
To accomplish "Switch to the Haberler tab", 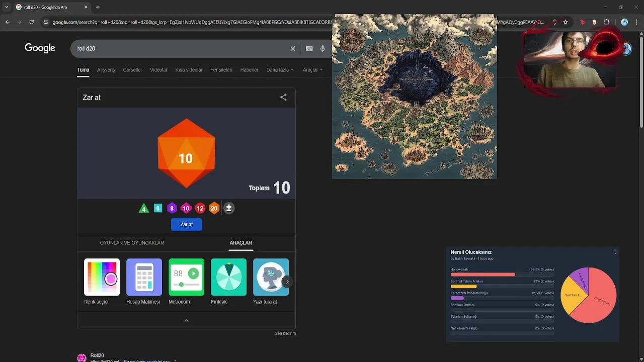I will pos(249,70).
